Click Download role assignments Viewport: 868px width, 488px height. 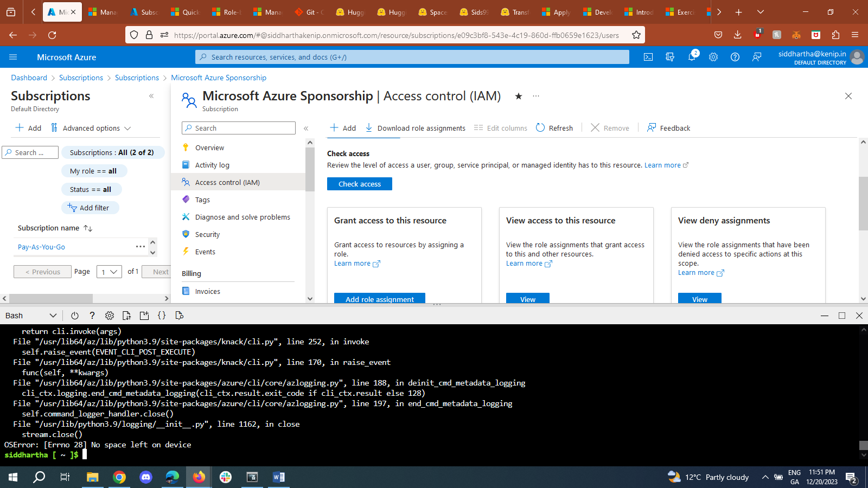(415, 128)
